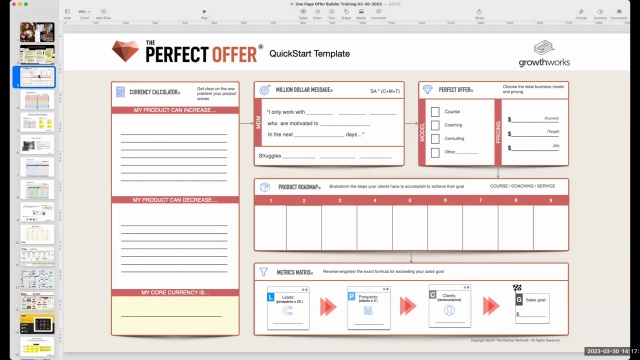Insert a Table from the toolbar
The image size is (640, 360).
click(x=303, y=13)
